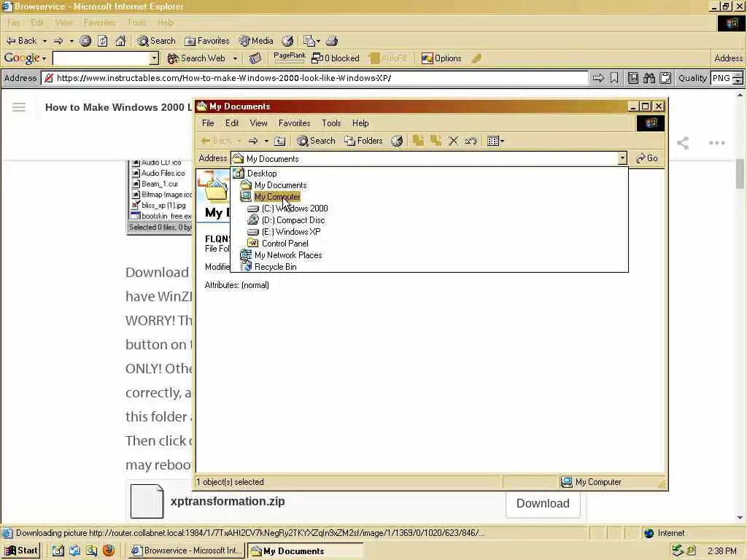
Task: Open Tools menu in My Documents window
Action: pos(331,123)
